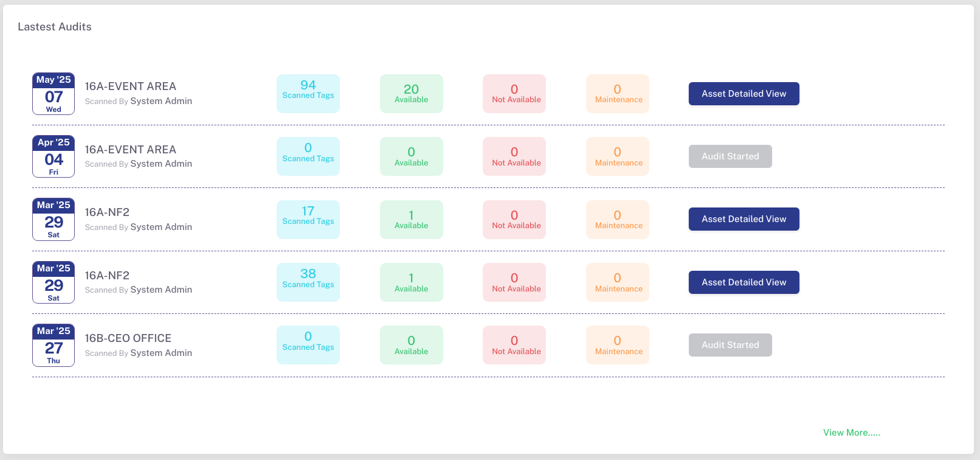
Task: Click the View More link
Action: tap(851, 433)
